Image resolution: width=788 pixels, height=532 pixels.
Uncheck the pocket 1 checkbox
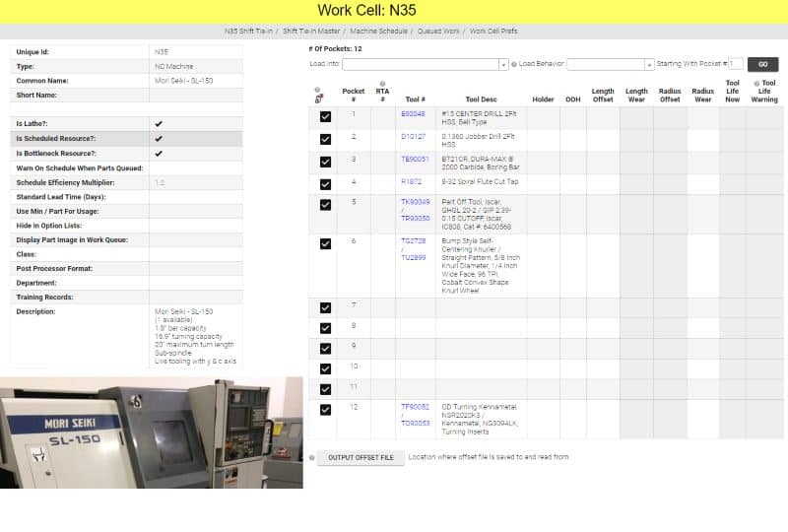point(325,116)
